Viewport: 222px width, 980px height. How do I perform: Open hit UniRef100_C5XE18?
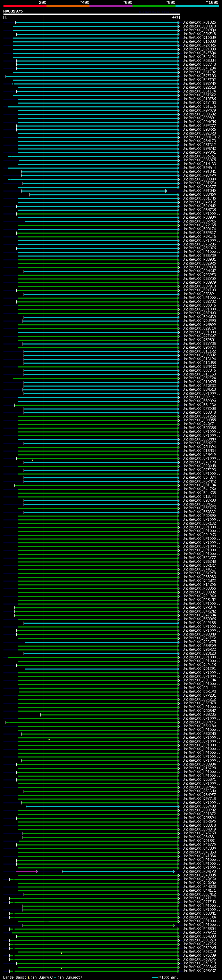point(199,34)
